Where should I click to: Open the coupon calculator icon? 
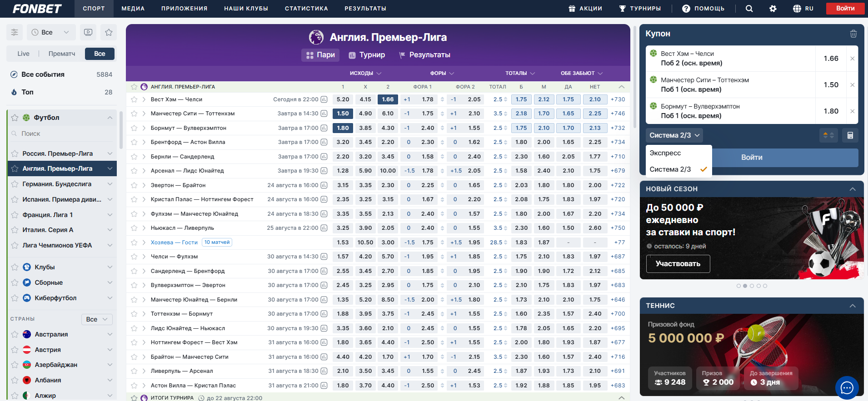[850, 135]
